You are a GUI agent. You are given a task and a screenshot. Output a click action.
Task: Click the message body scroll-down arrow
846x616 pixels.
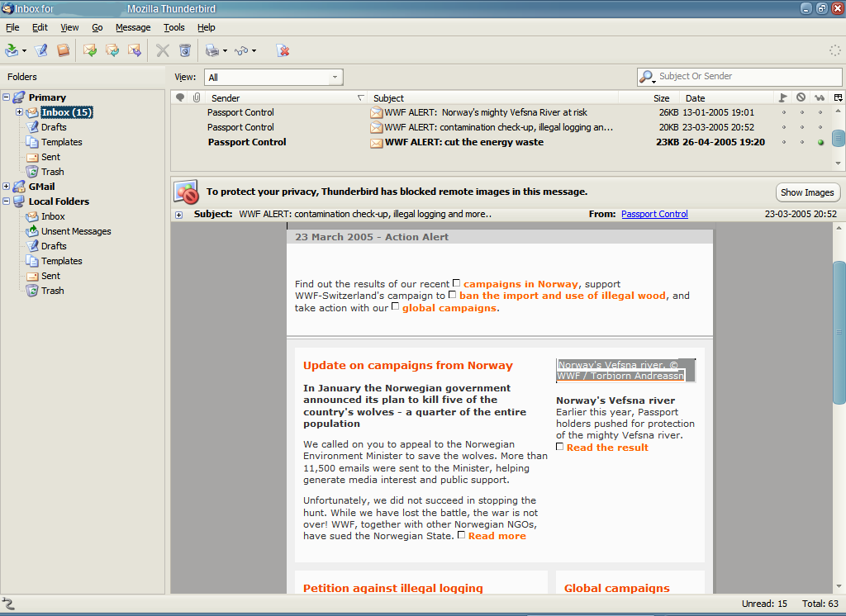tap(839, 586)
